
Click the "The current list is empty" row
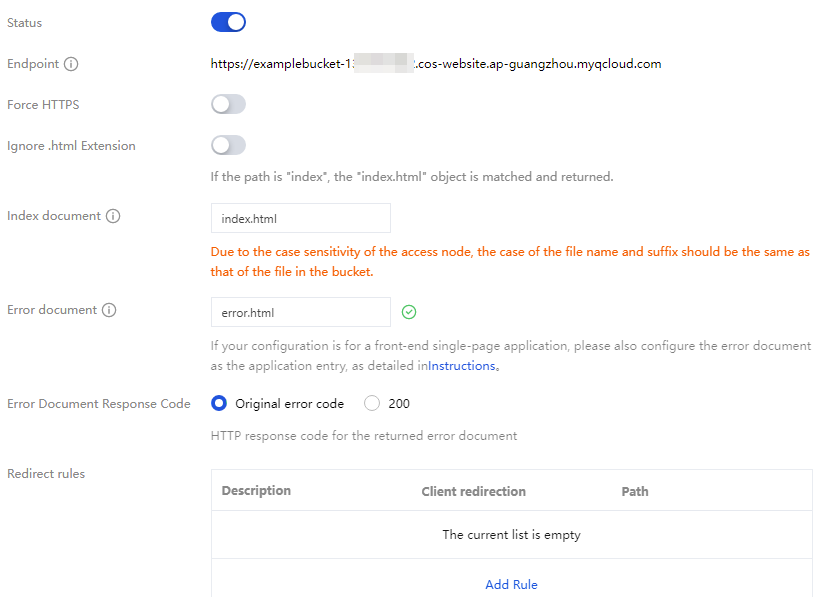[511, 535]
